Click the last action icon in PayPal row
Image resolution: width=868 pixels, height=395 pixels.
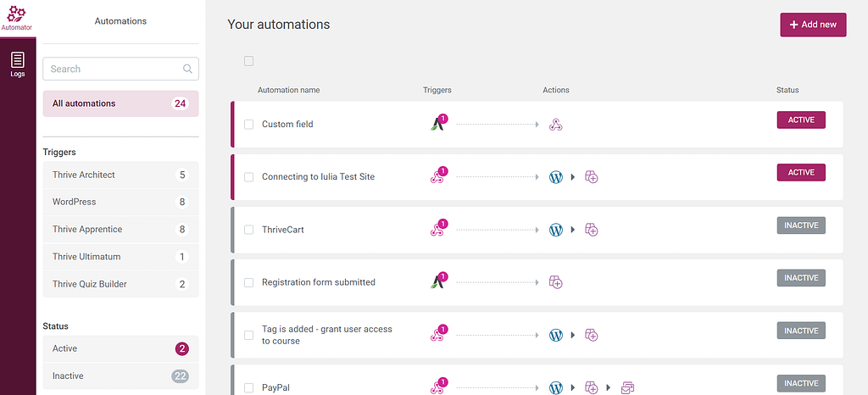click(627, 388)
